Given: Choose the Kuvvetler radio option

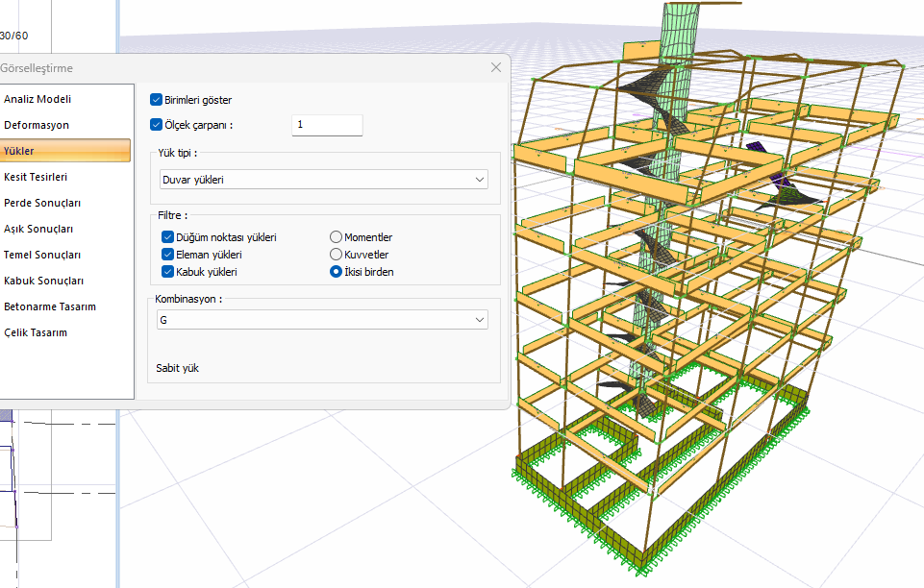Looking at the screenshot, I should pyautogui.click(x=336, y=255).
